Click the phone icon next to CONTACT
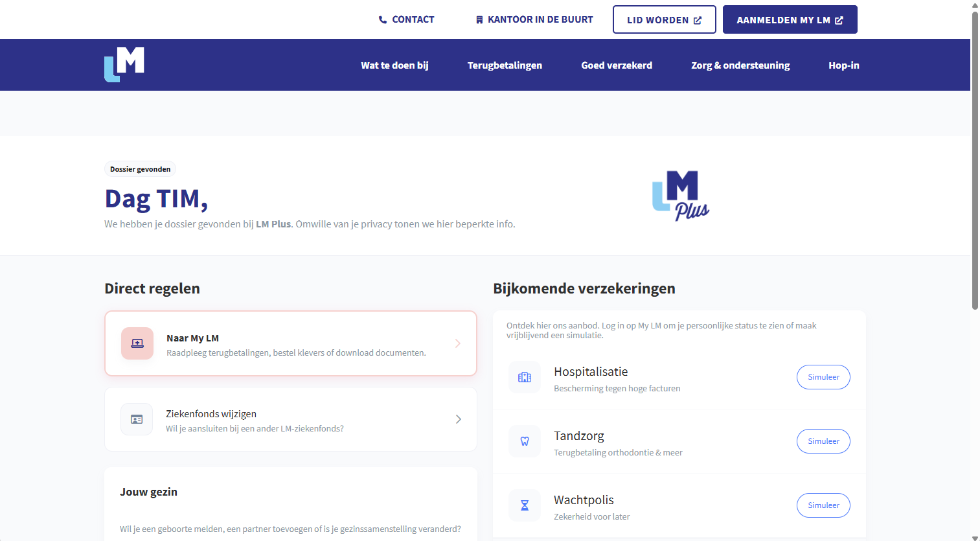980x541 pixels. tap(382, 19)
